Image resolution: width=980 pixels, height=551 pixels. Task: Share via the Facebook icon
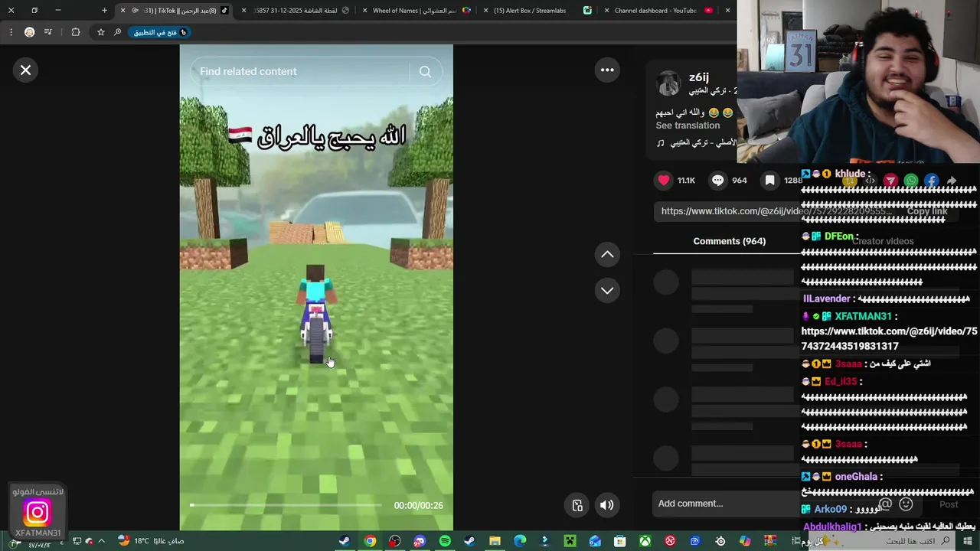tap(931, 181)
